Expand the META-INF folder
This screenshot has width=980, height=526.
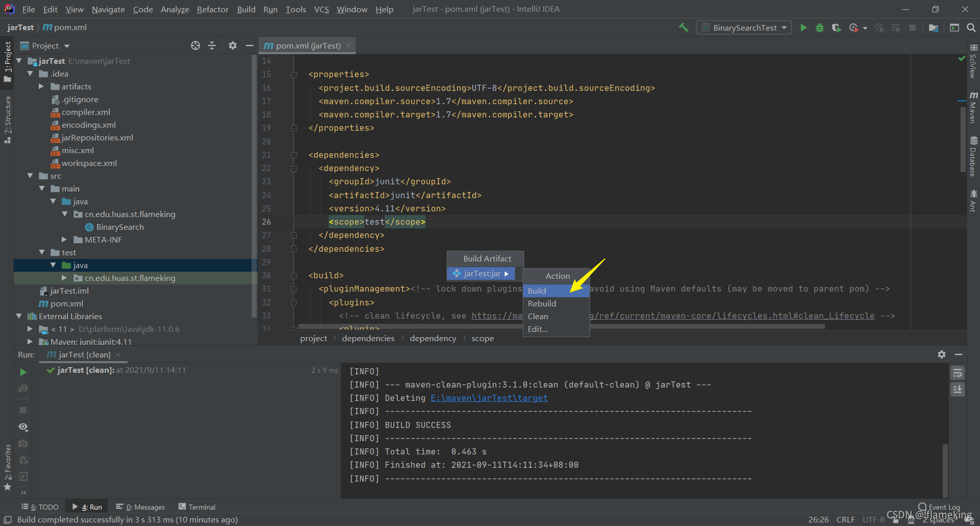(64, 240)
